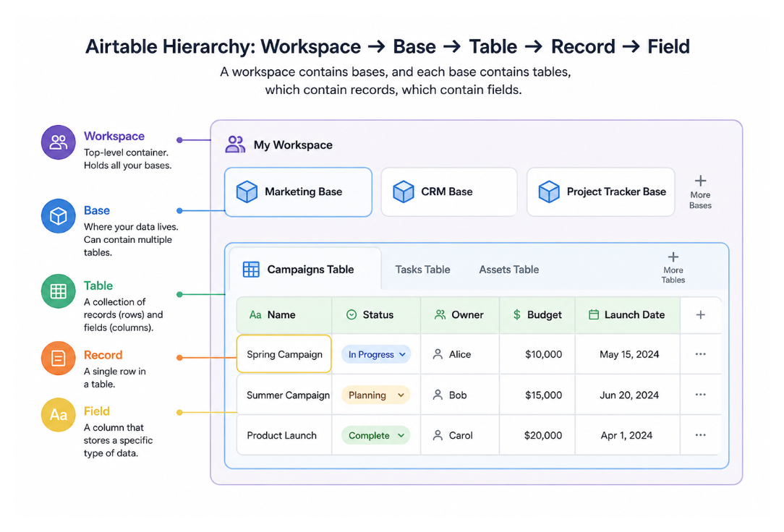Viewport: 784px width, 532px height.
Task: Select the $20,000 budget cell
Action: click(537, 436)
